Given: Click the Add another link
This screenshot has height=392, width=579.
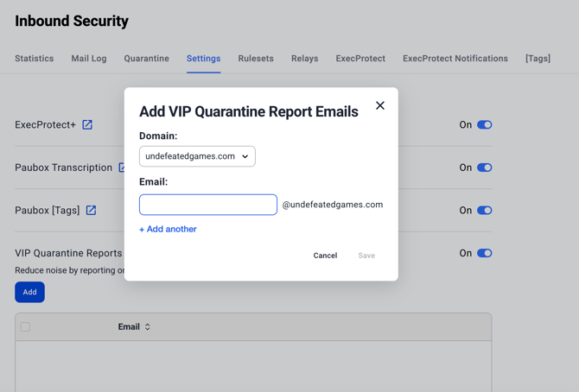Looking at the screenshot, I should click(168, 229).
